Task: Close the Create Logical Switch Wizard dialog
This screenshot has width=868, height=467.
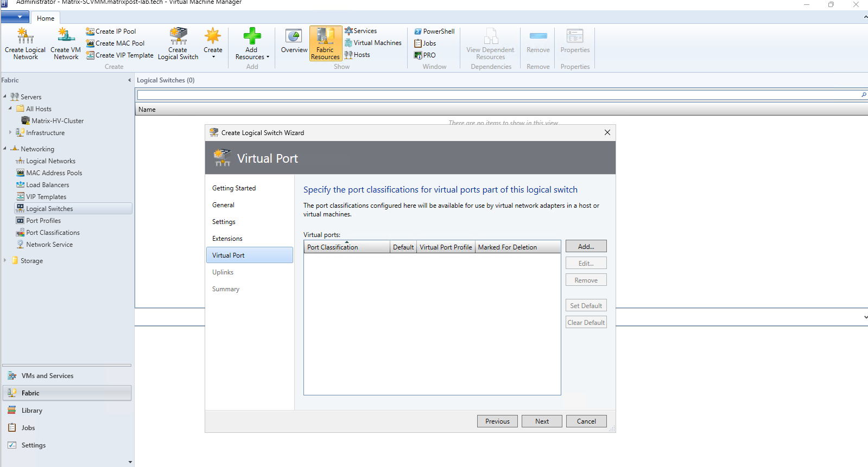Action: (607, 132)
